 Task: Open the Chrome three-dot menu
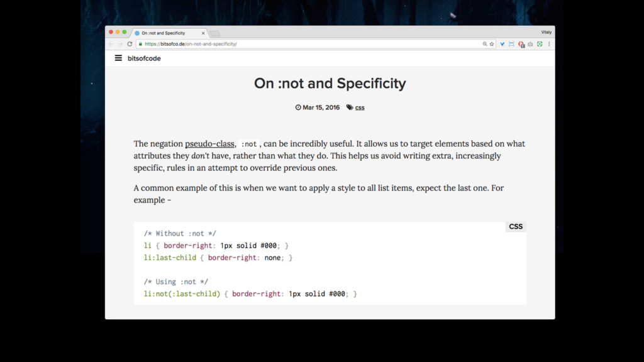pyautogui.click(x=549, y=44)
